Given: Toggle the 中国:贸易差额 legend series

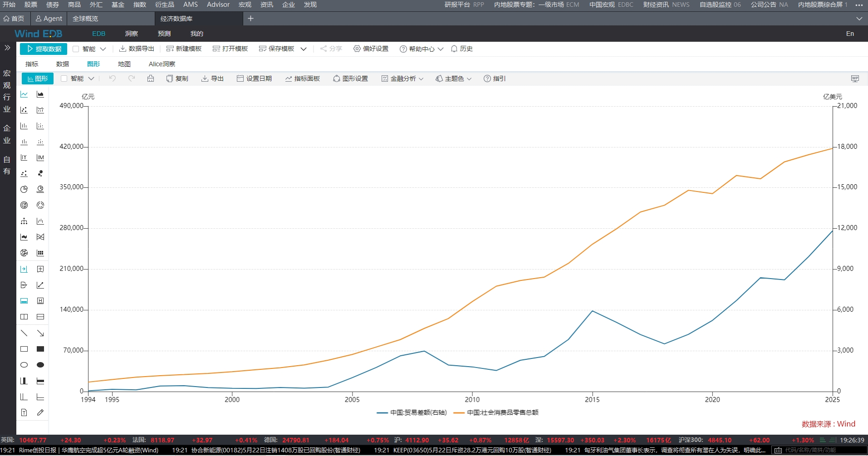Looking at the screenshot, I should click(412, 412).
